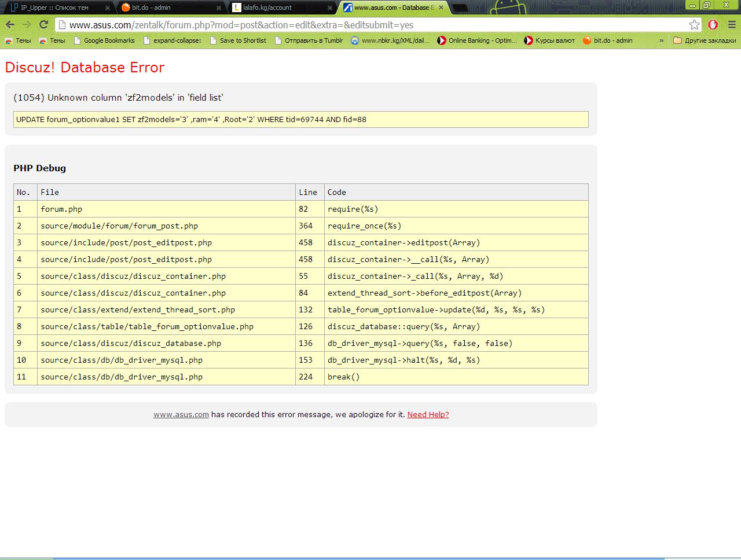Click the Unknown column 'zf2models' error message
Screen dimensions: 741x560
click(118, 97)
